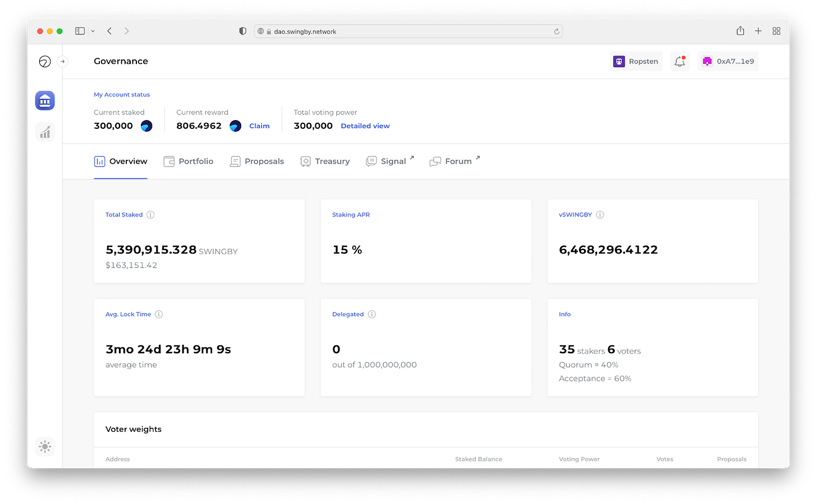Click the Voting Power column header
This screenshot has width=817, height=504.
click(x=579, y=459)
